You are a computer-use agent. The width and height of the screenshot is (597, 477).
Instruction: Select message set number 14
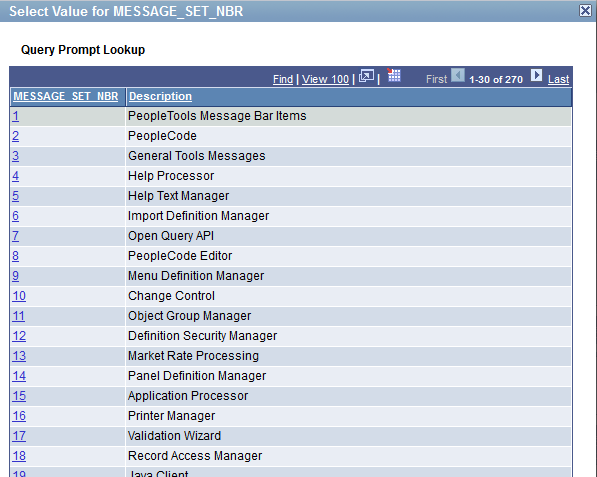[x=19, y=376]
